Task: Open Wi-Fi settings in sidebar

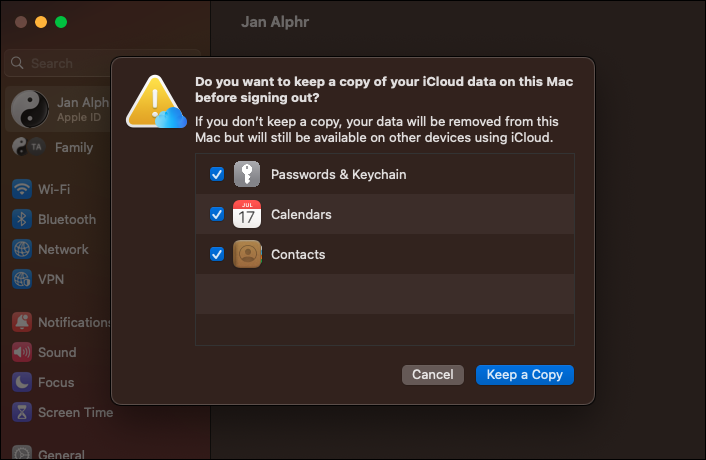Action: [x=54, y=189]
